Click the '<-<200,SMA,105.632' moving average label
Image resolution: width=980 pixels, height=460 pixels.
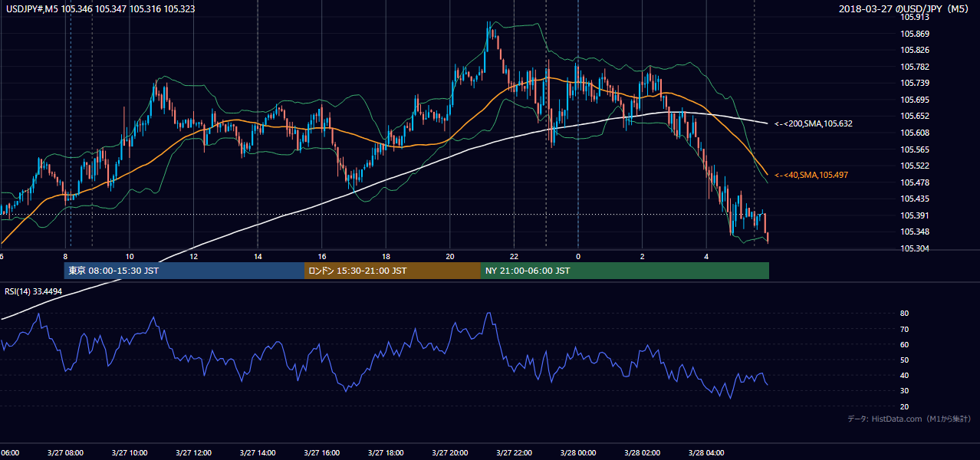pyautogui.click(x=813, y=123)
